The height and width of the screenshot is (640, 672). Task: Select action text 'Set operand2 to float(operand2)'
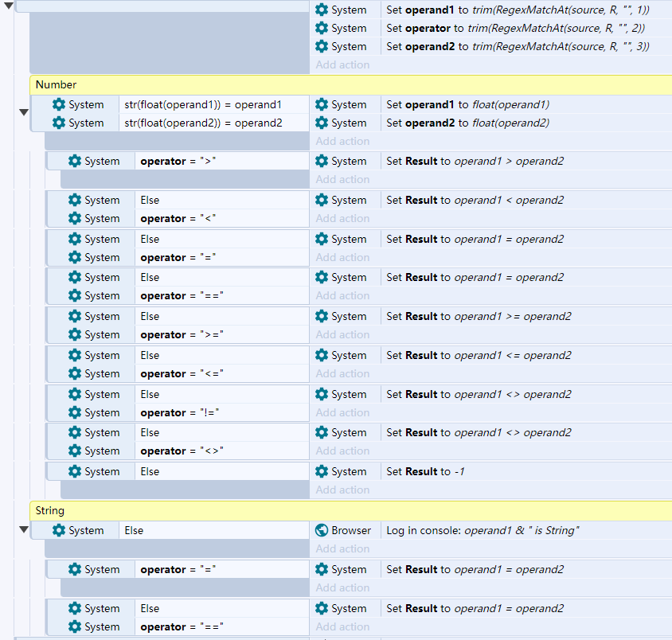click(x=467, y=123)
